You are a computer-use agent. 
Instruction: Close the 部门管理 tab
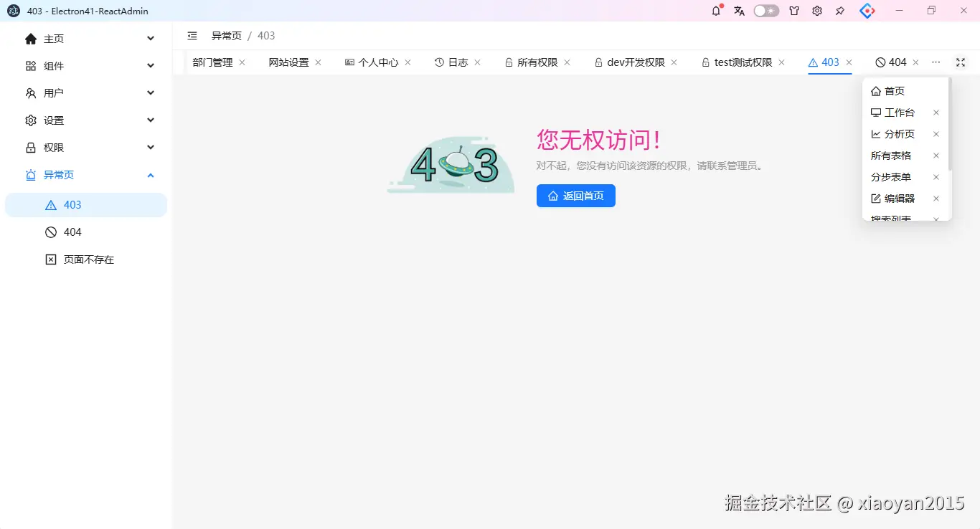pyautogui.click(x=242, y=62)
